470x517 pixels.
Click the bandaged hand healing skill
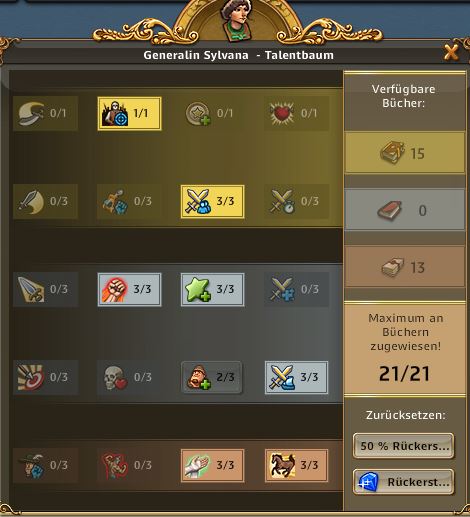pyautogui.click(x=212, y=466)
